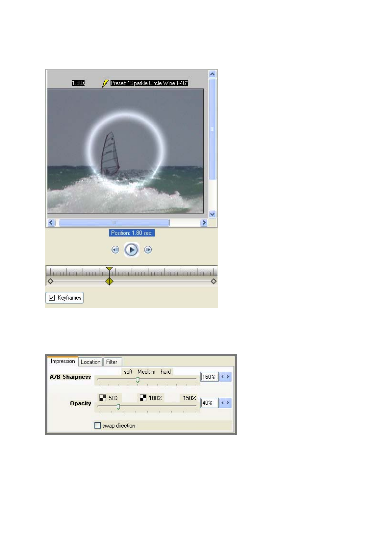Click the Opacity slider thumb
Viewport: 392px width, 555px height.
pos(118,407)
